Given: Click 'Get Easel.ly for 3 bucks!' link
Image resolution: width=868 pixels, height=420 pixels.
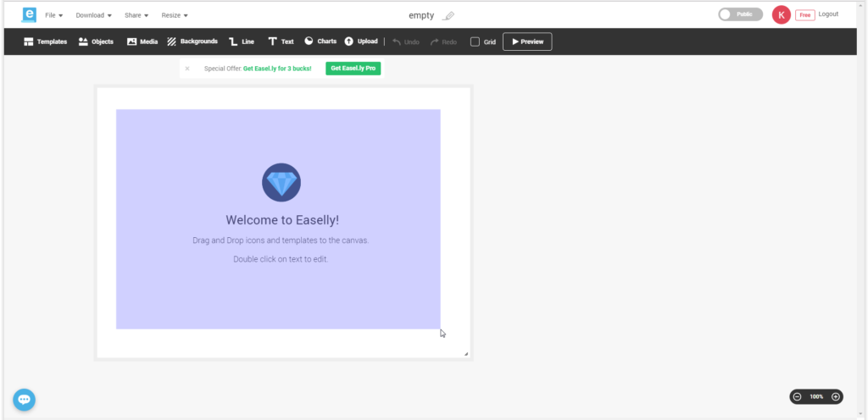Looking at the screenshot, I should coord(277,69).
